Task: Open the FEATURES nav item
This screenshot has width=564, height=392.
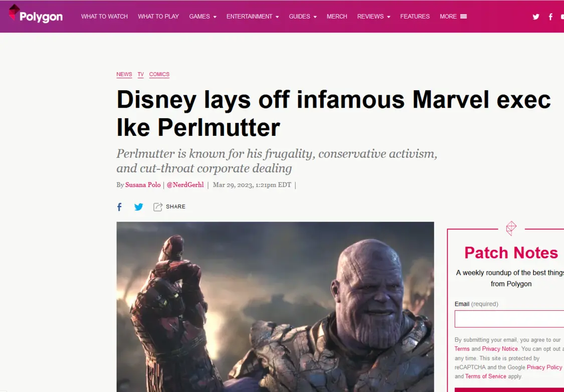Action: pyautogui.click(x=415, y=17)
